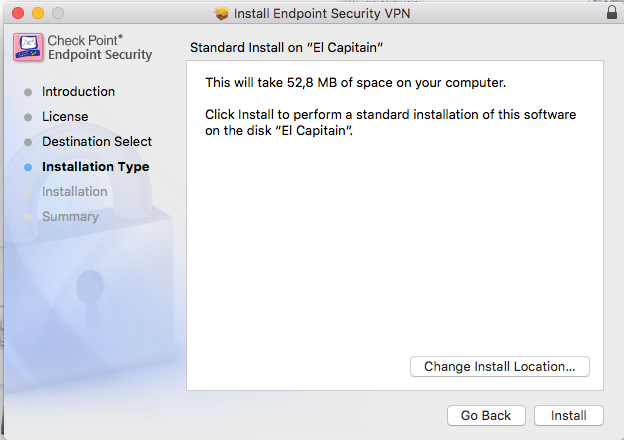Go Back to previous installer step
Viewport: 624px width, 440px height.
tap(486, 415)
